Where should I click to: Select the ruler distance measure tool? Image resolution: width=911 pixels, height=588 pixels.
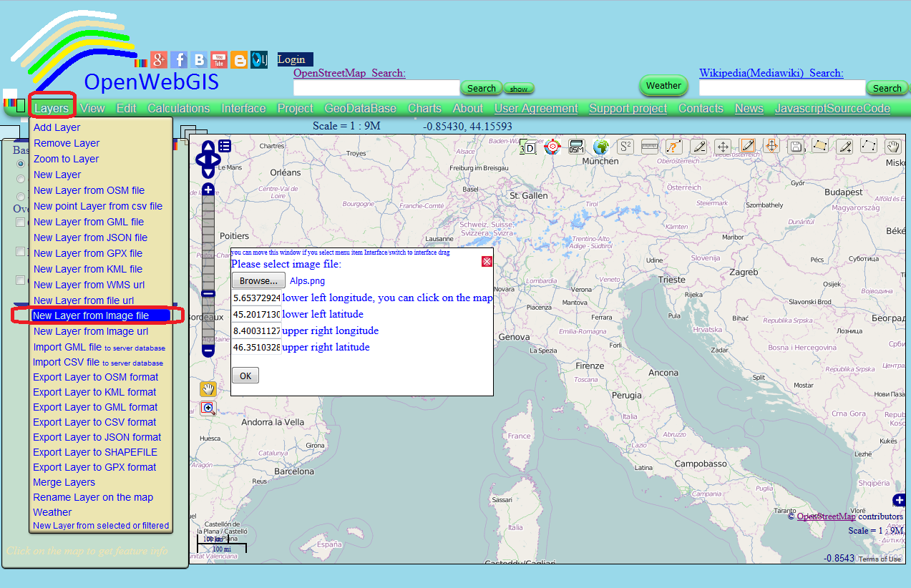tap(650, 147)
